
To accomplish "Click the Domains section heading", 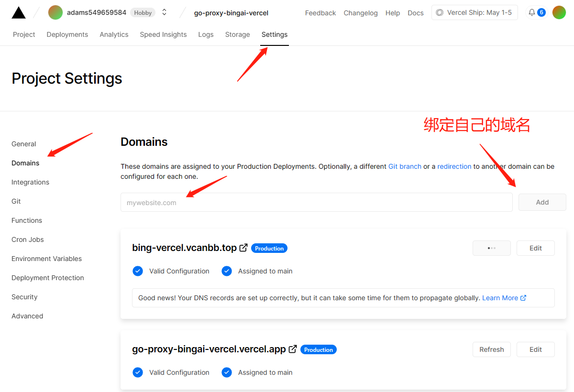I will click(x=144, y=142).
